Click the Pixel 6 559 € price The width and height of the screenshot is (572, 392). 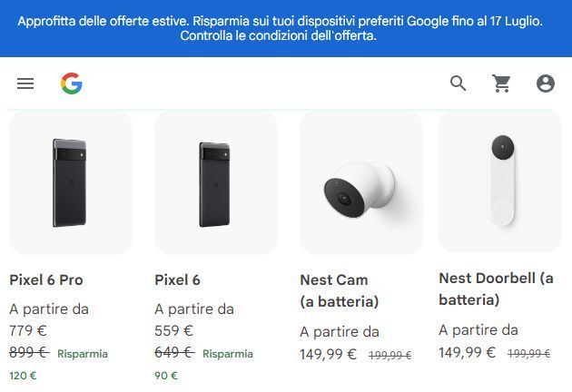tap(174, 331)
